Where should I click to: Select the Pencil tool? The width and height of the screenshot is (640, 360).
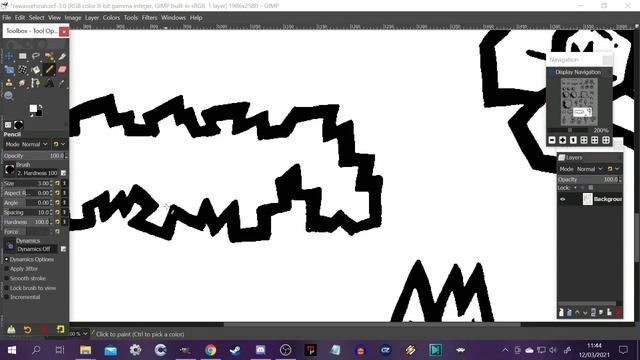[49, 70]
